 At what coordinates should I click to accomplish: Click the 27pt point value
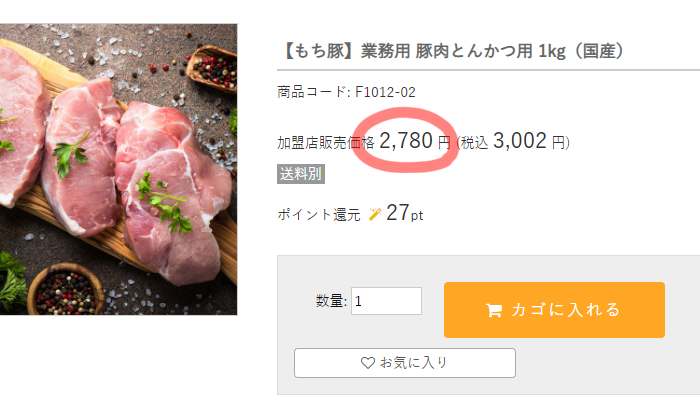pyautogui.click(x=404, y=213)
